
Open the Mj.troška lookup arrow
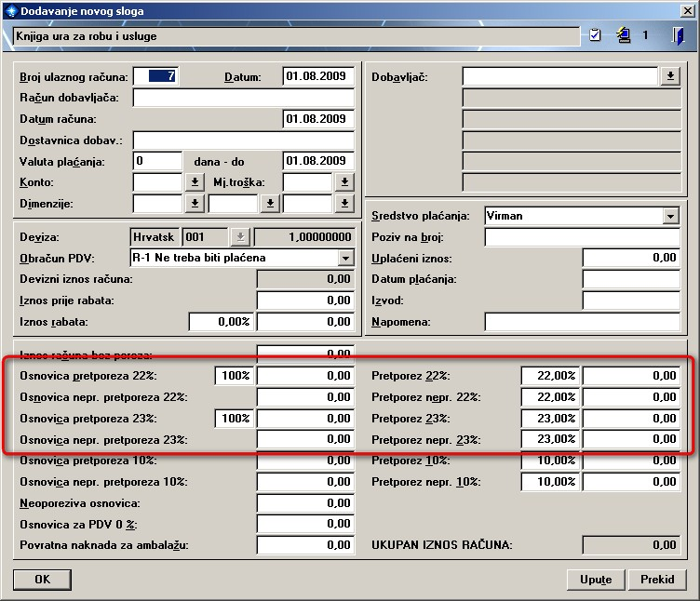(344, 182)
